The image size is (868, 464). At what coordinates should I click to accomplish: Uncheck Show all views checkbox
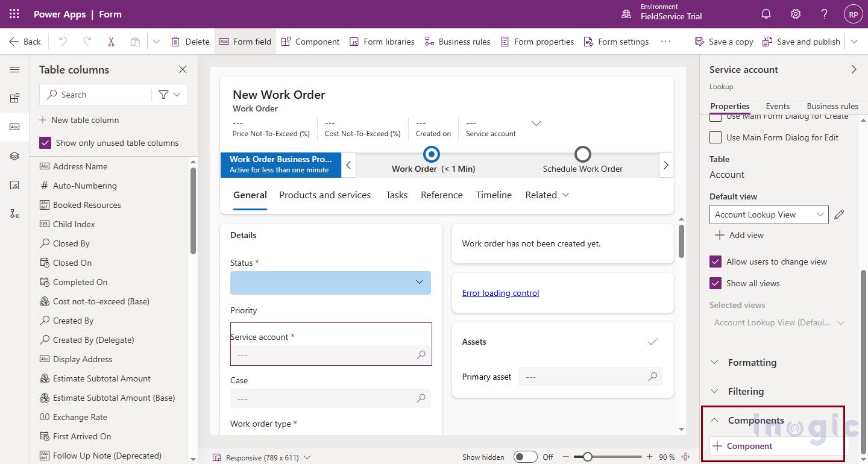pyautogui.click(x=715, y=283)
